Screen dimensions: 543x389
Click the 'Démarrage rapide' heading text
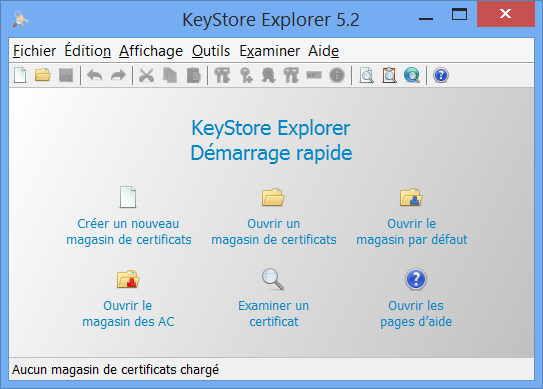coord(272,153)
